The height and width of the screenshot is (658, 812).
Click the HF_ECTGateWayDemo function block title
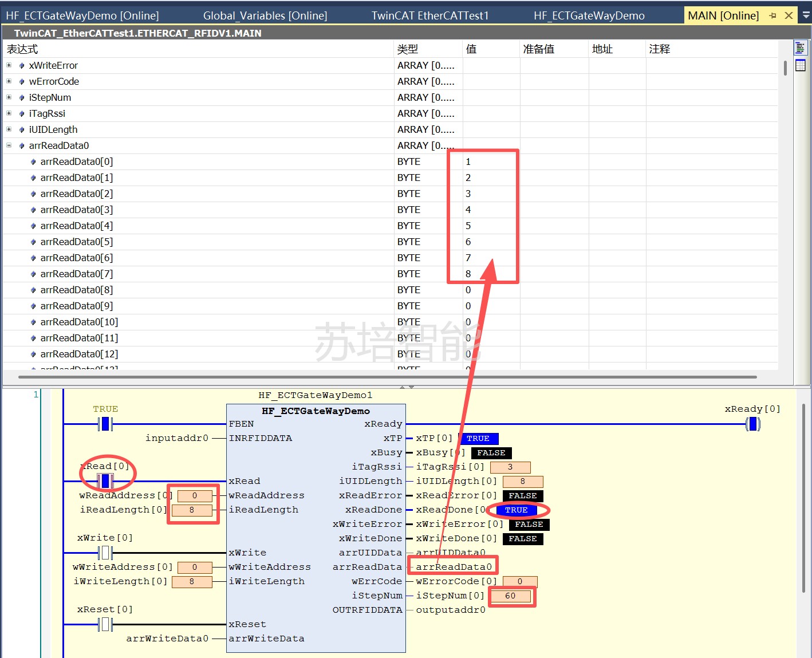(x=316, y=411)
